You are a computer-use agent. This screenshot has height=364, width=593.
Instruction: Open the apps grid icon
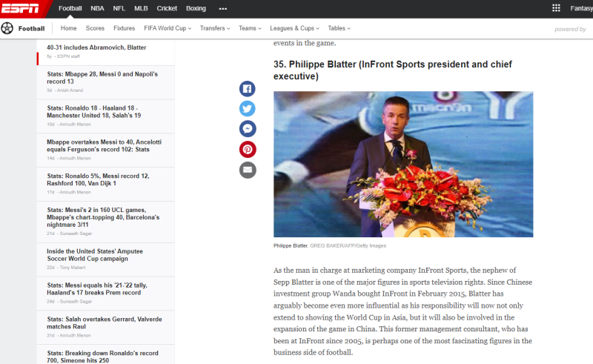556,8
